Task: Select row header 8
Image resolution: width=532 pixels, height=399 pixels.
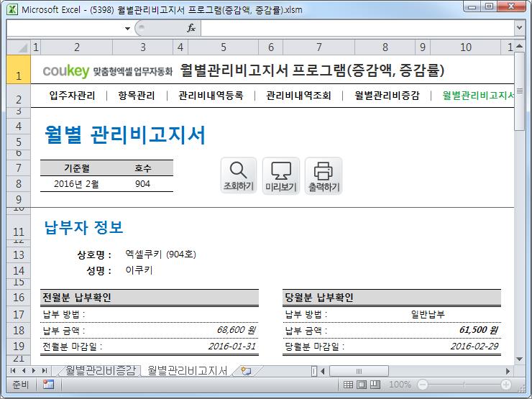Action: point(18,184)
